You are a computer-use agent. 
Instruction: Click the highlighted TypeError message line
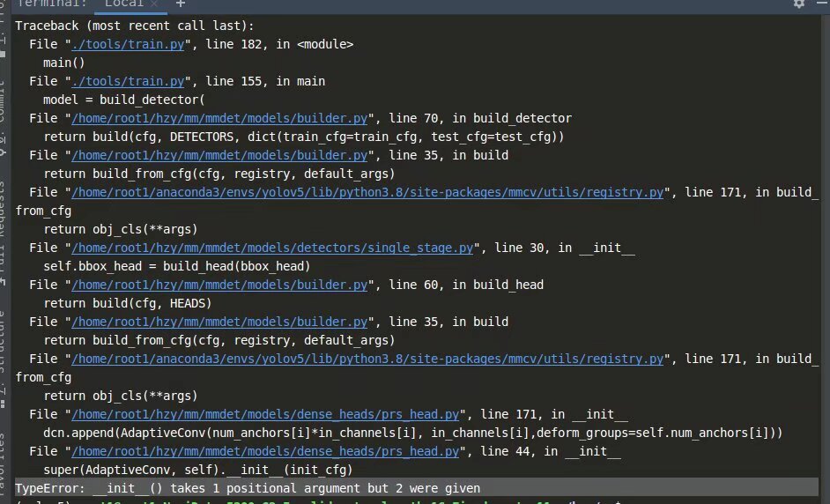(248, 488)
